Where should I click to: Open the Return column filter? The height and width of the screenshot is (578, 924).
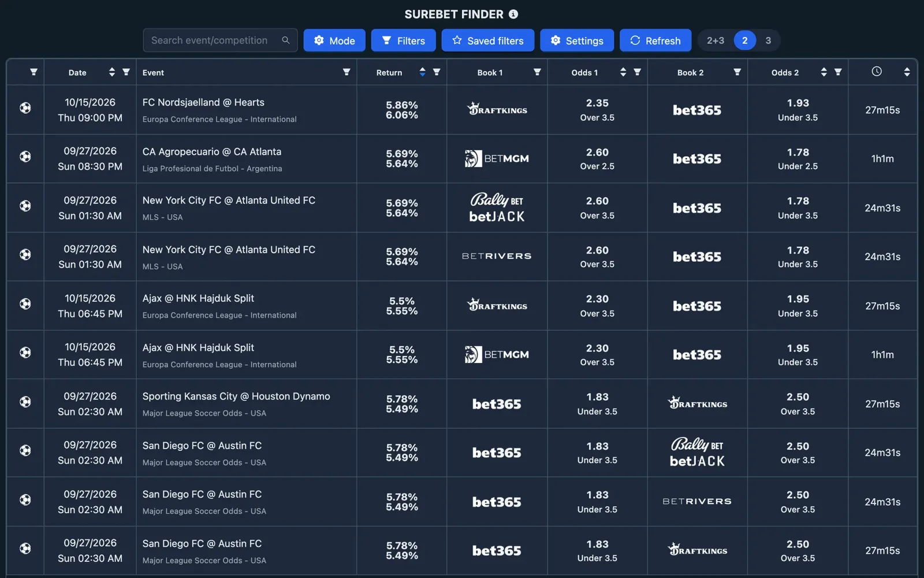[437, 72]
